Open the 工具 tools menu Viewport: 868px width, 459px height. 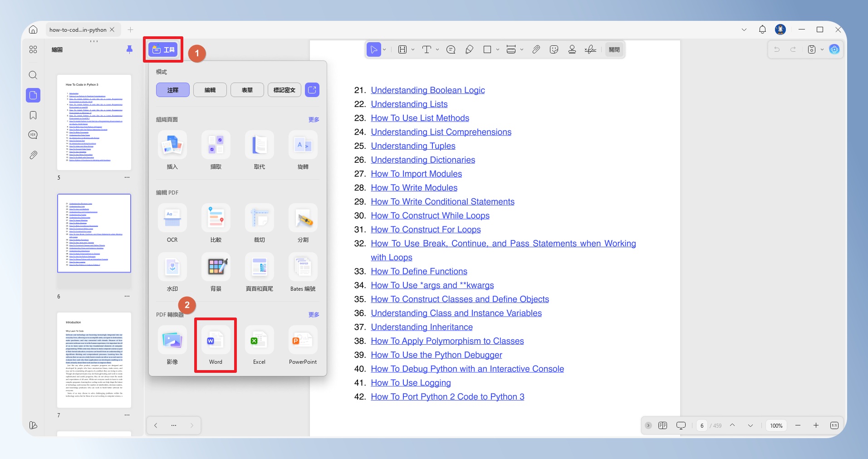[163, 49]
